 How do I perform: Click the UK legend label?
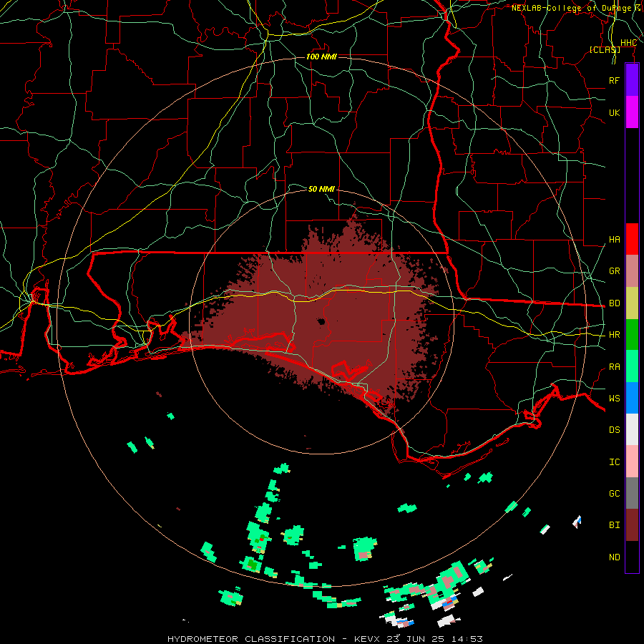click(x=615, y=112)
